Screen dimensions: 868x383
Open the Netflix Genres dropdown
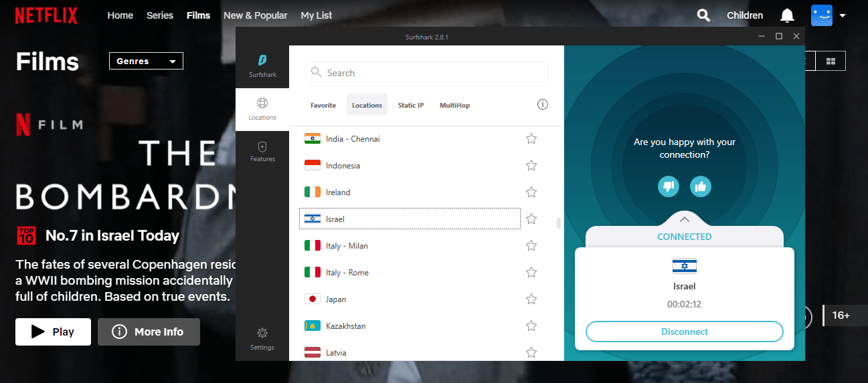point(146,61)
